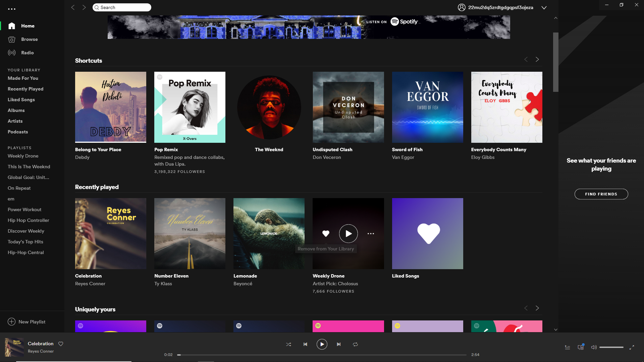The width and height of the screenshot is (644, 362).
Task: Open Everybody Counts Many album cover
Action: [506, 107]
